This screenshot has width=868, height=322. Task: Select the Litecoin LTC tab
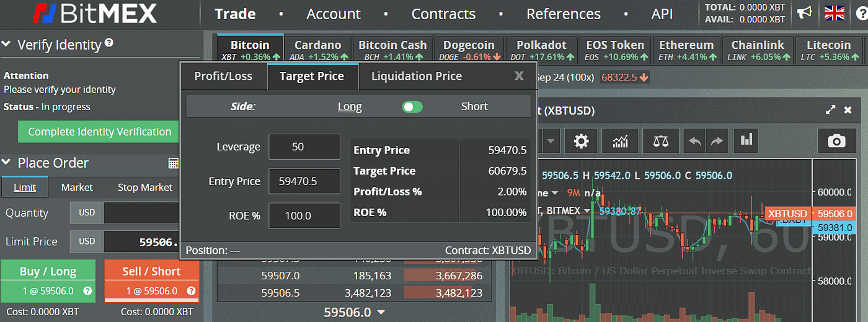(x=828, y=50)
